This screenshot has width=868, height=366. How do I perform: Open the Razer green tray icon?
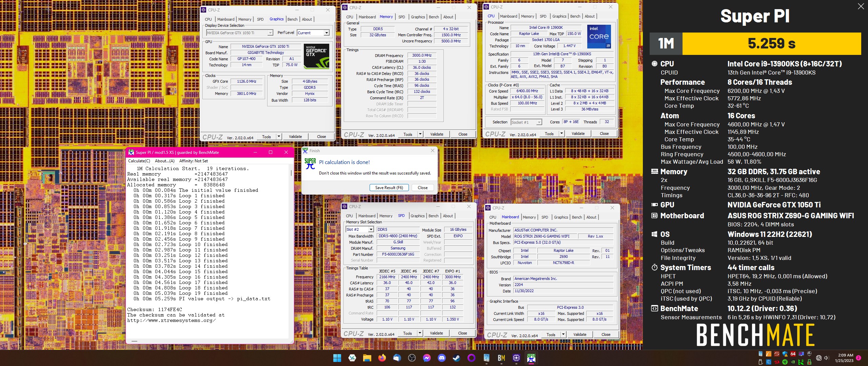point(785,362)
